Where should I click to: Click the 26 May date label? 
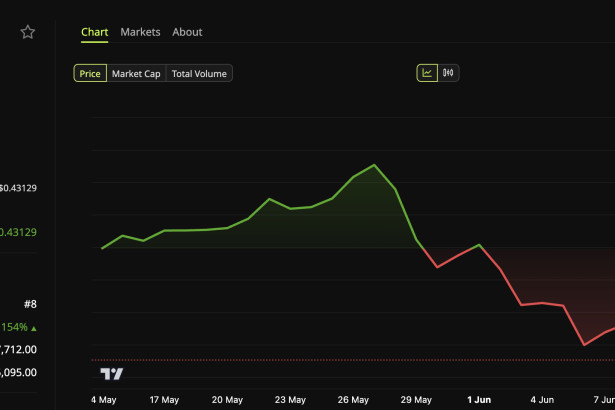click(353, 400)
